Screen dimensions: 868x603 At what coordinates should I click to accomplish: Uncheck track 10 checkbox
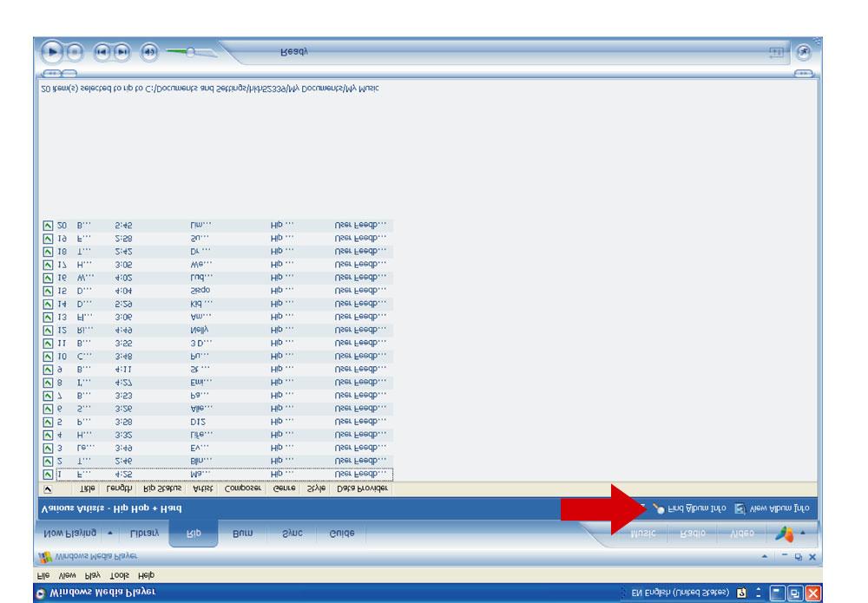48,357
